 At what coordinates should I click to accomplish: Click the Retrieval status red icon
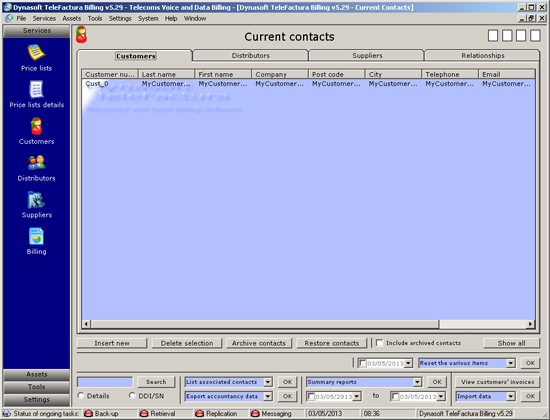[x=144, y=414]
